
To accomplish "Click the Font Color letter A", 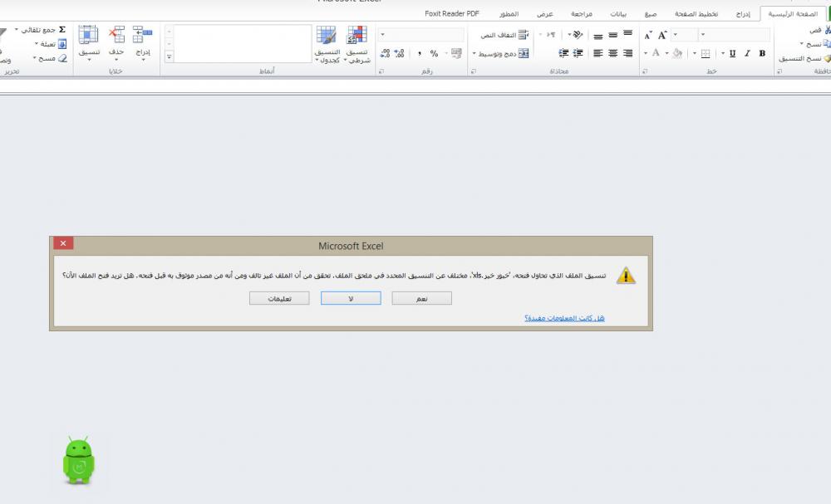I will click(656, 53).
